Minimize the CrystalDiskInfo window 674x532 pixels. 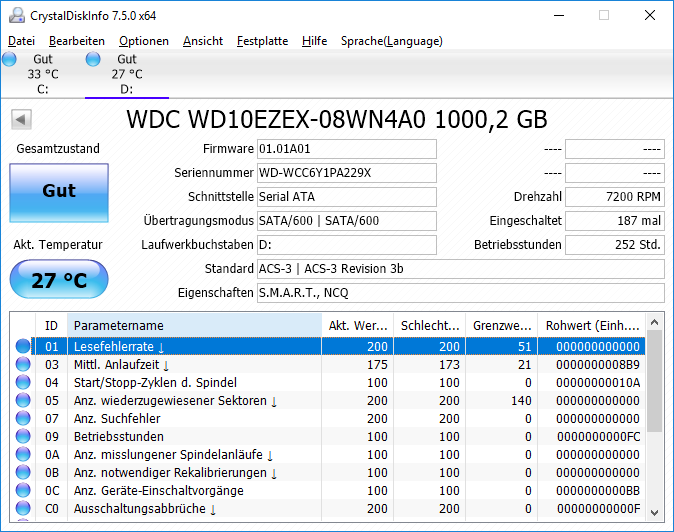(x=559, y=15)
